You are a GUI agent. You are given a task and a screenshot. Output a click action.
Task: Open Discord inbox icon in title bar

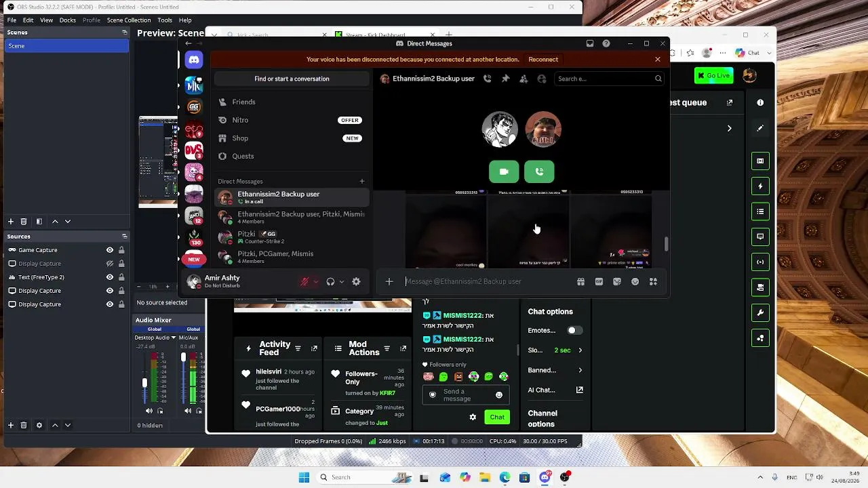point(590,43)
